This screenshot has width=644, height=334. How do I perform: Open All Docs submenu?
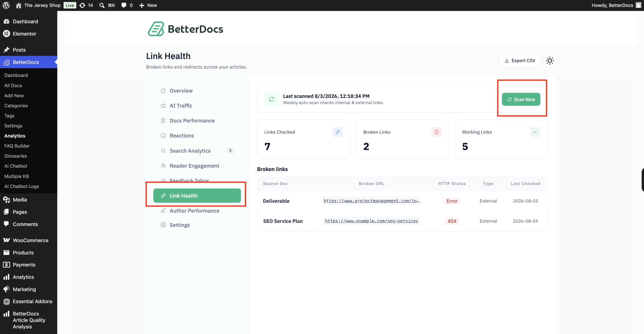[x=13, y=85]
